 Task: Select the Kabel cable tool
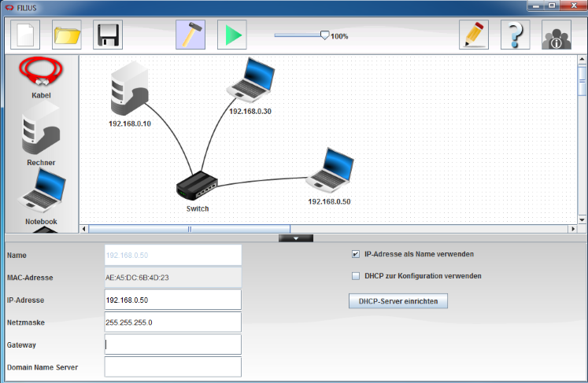[41, 78]
